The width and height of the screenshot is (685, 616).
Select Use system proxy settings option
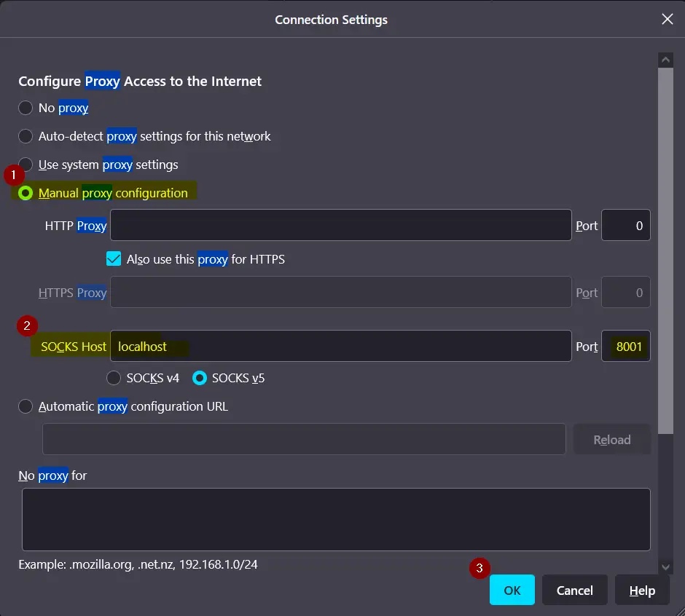[26, 165]
